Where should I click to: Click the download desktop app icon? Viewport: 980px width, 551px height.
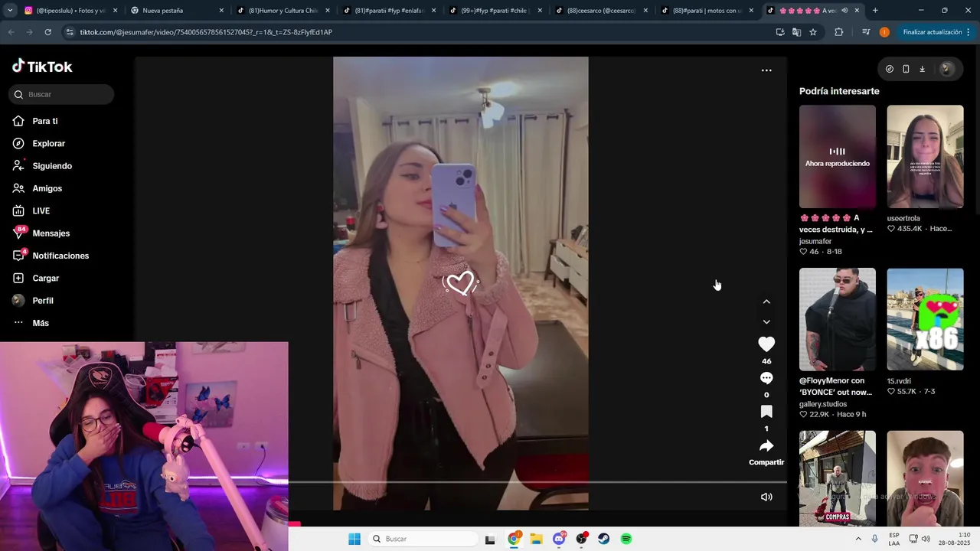(x=922, y=69)
